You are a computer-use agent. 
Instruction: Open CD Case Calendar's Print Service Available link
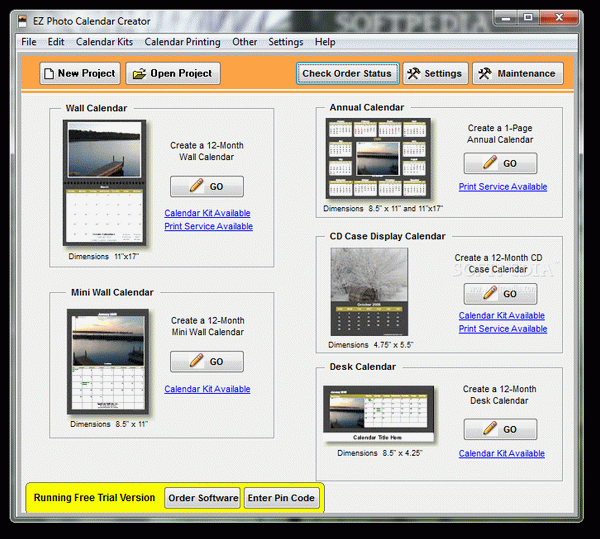(x=503, y=329)
